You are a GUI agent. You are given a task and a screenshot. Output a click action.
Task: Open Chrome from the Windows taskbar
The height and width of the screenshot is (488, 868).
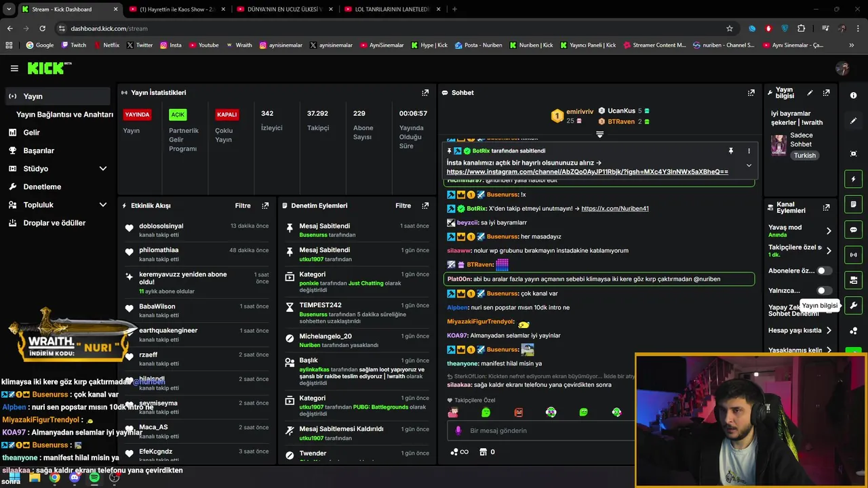point(55,477)
